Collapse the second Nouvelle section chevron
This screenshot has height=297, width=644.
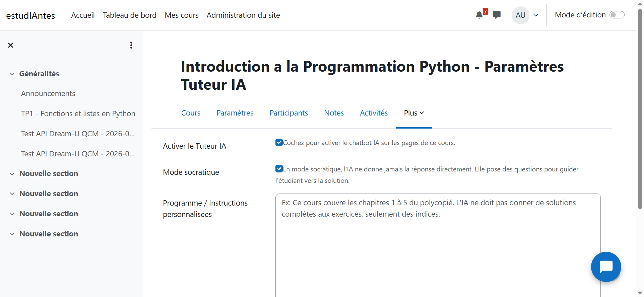click(12, 194)
